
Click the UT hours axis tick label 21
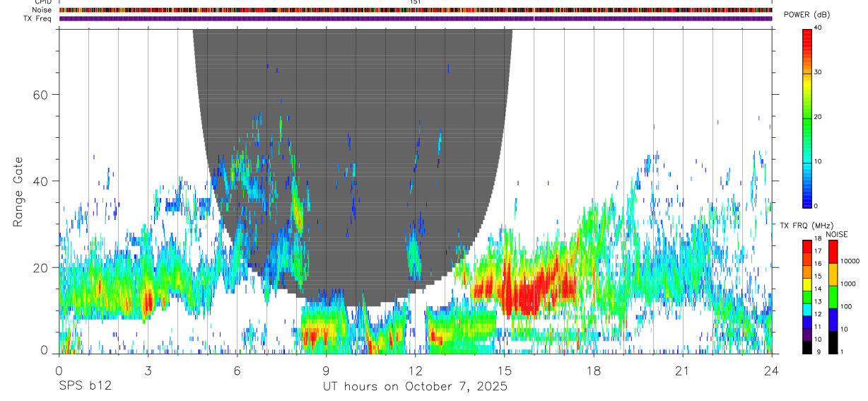(683, 370)
